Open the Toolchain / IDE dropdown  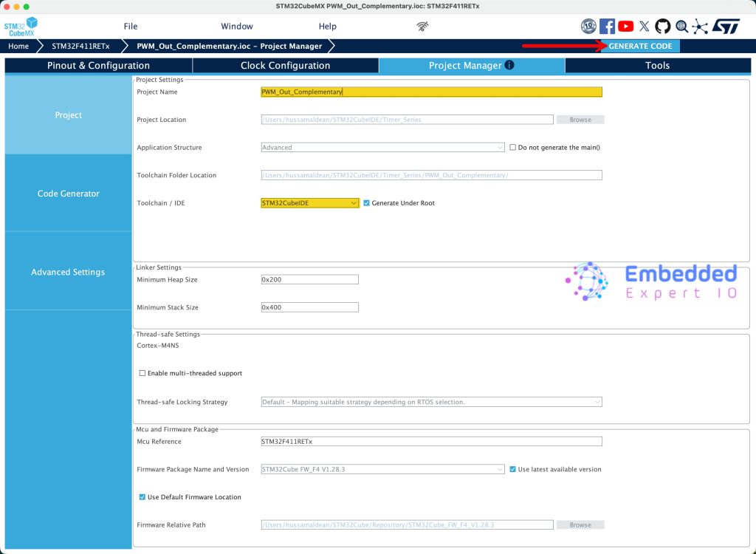(x=309, y=203)
